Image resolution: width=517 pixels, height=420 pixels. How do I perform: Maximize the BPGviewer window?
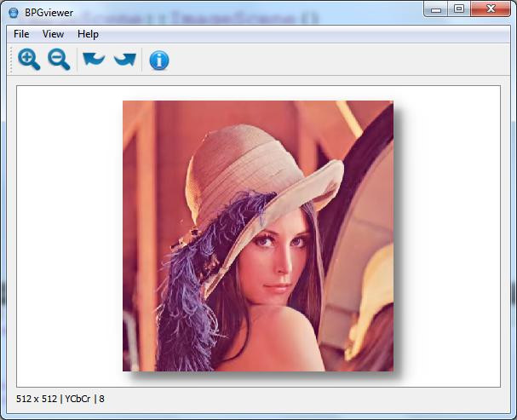(x=459, y=9)
